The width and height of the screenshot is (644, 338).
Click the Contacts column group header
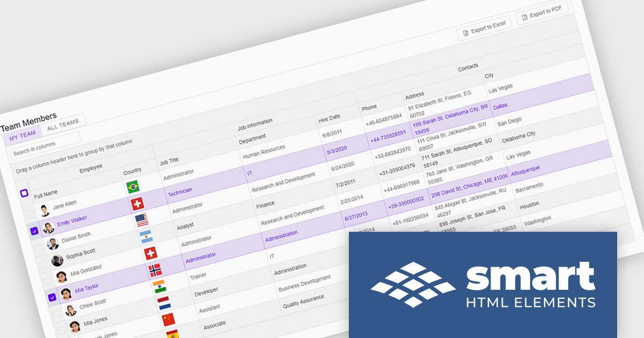coord(468,67)
